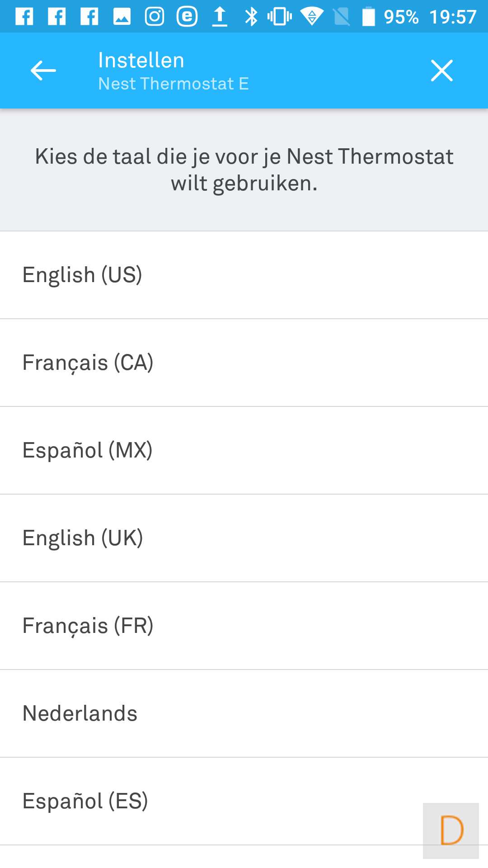The width and height of the screenshot is (488, 868).
Task: Tap the 19:57 clock in status bar
Action: 453,17
